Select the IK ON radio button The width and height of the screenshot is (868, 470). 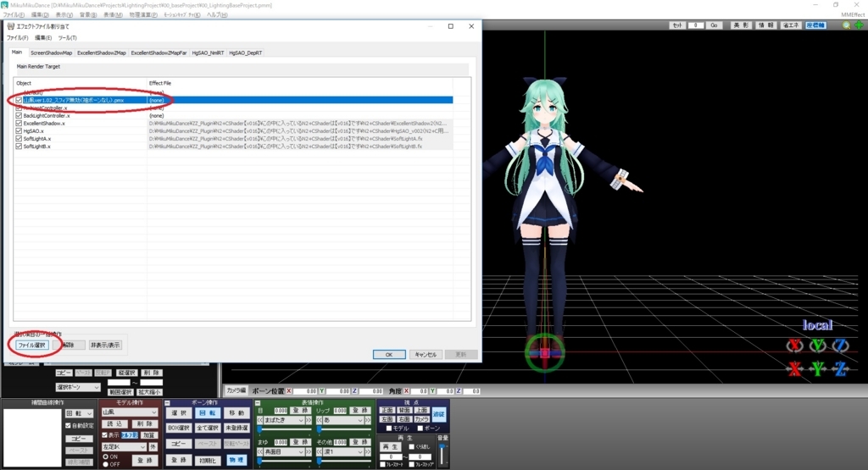(106, 457)
